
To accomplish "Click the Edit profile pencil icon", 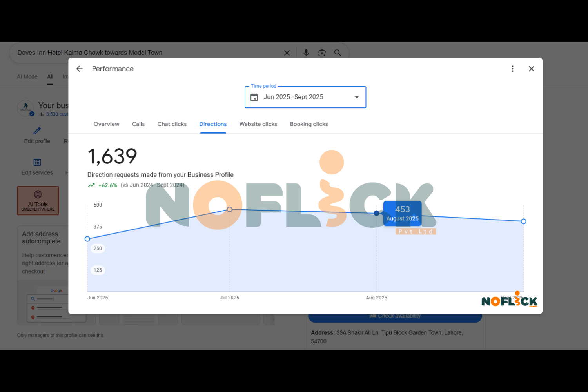I will coord(37,131).
